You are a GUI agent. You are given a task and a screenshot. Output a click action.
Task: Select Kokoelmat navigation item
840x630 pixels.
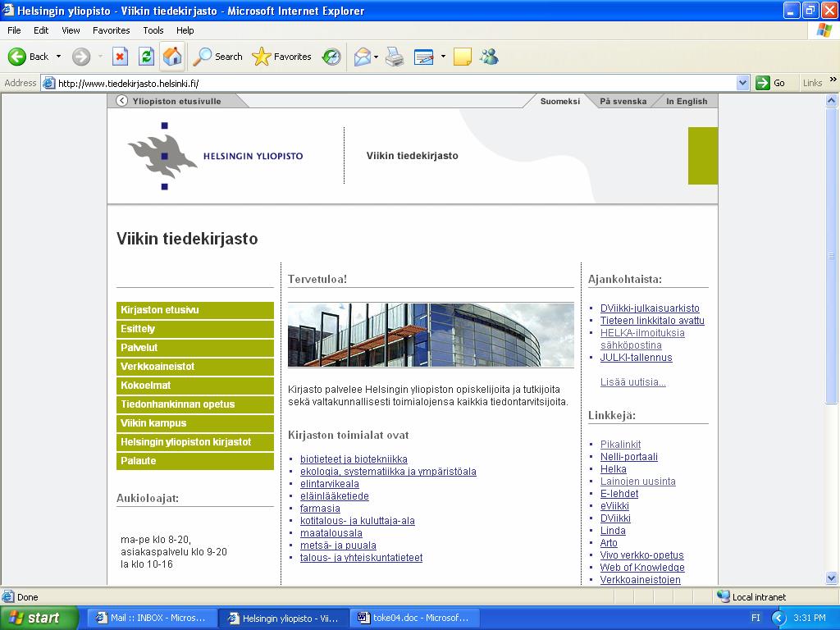[195, 386]
